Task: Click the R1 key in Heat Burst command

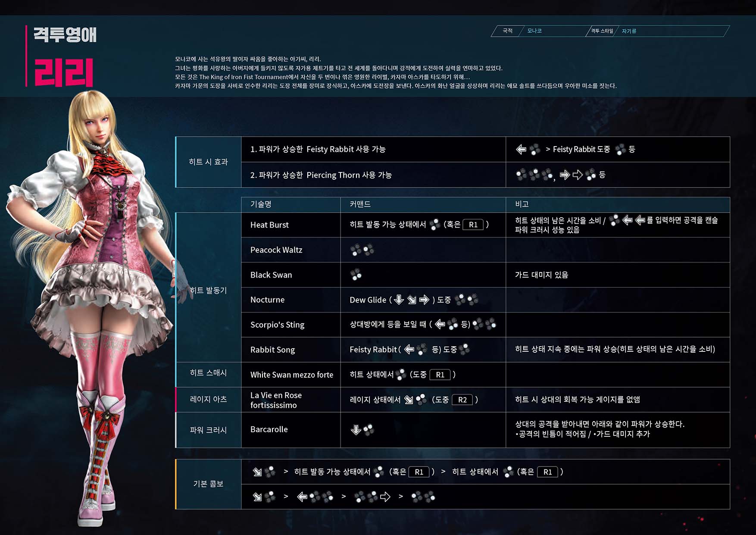Action: (x=473, y=225)
